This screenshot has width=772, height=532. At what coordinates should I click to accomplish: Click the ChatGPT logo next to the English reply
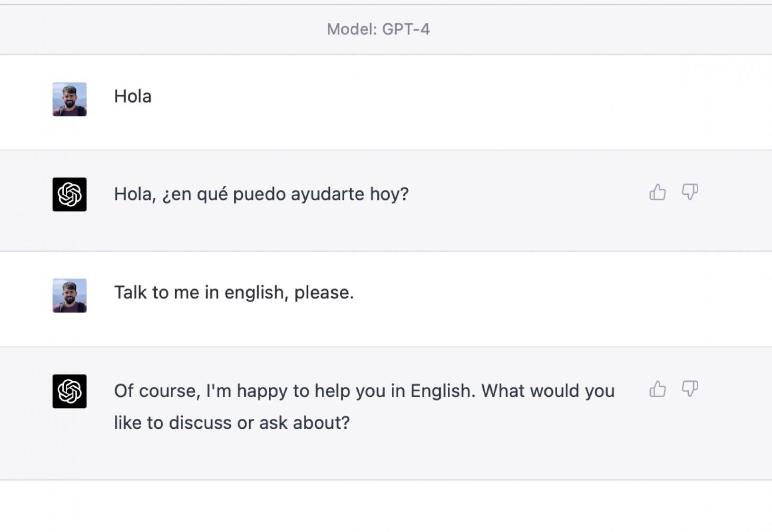pyautogui.click(x=69, y=391)
